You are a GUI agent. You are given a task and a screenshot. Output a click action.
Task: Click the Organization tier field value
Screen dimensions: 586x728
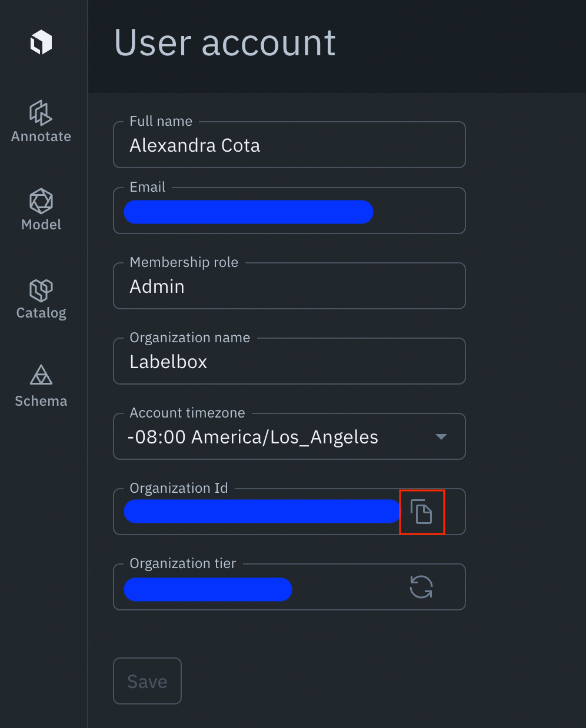(x=208, y=589)
